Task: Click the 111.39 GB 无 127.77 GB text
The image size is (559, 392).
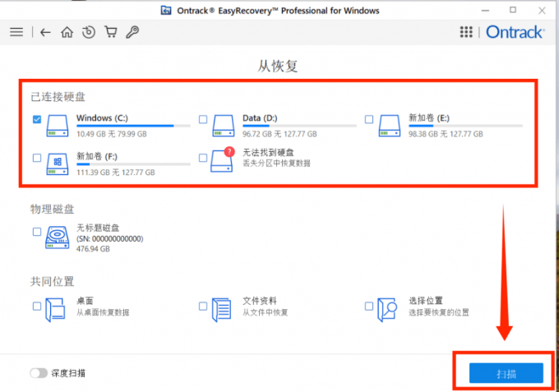Action: (x=116, y=173)
